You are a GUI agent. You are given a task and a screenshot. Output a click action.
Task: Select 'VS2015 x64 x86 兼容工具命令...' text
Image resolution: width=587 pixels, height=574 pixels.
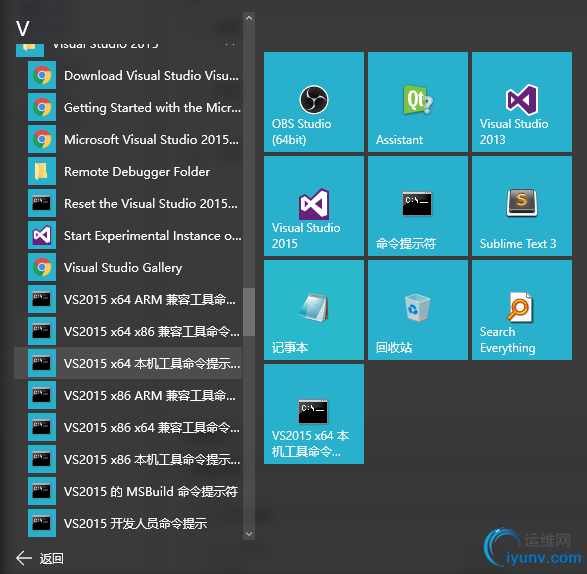[152, 332]
